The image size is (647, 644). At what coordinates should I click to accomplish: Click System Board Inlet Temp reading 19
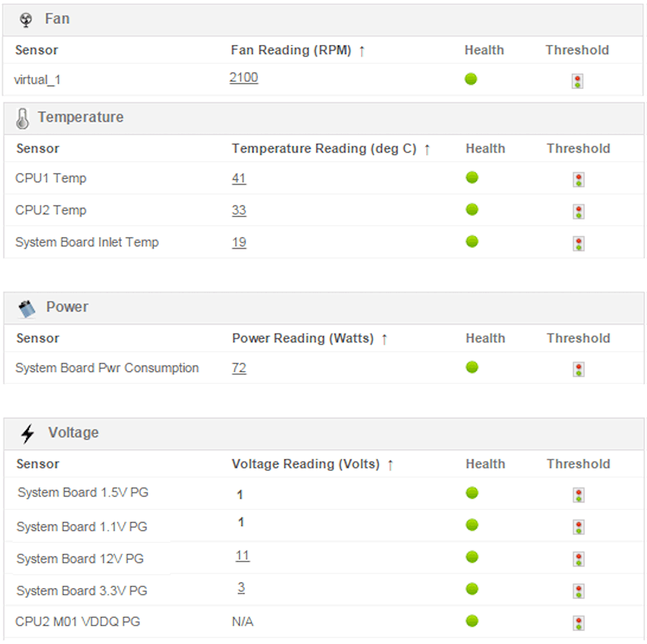click(239, 242)
